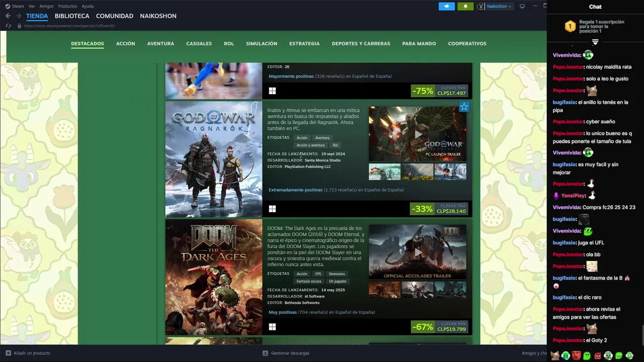Select the DESTACADOS tab
The height and width of the screenshot is (362, 644).
pos(88,44)
